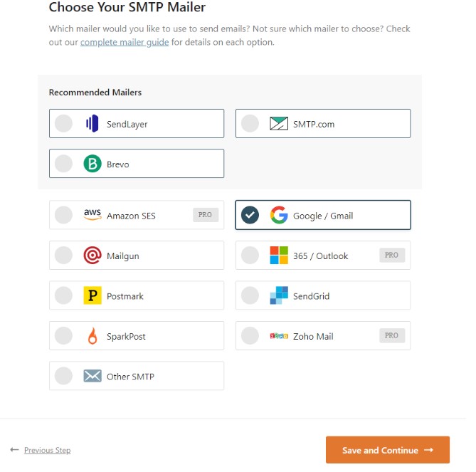Click the Other SMTP envelope icon
This screenshot has width=476, height=472.
(92, 376)
